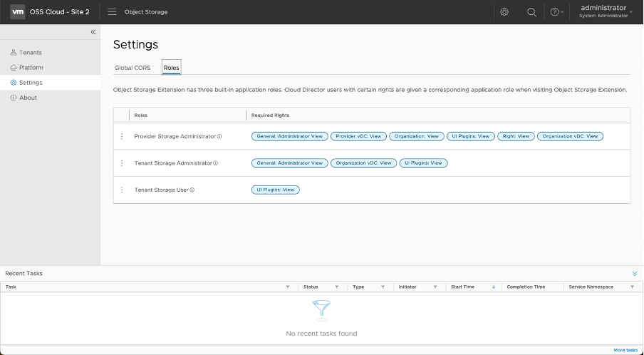Click info icon beside Tenant Storage User
Image resolution: width=644 pixels, height=355 pixels.
[192, 190]
